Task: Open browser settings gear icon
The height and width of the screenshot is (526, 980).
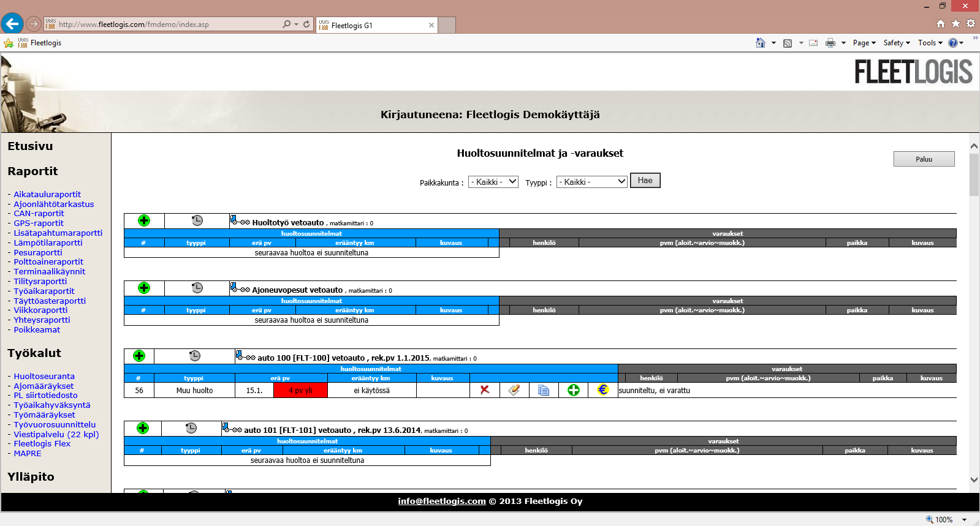Action: (971, 24)
